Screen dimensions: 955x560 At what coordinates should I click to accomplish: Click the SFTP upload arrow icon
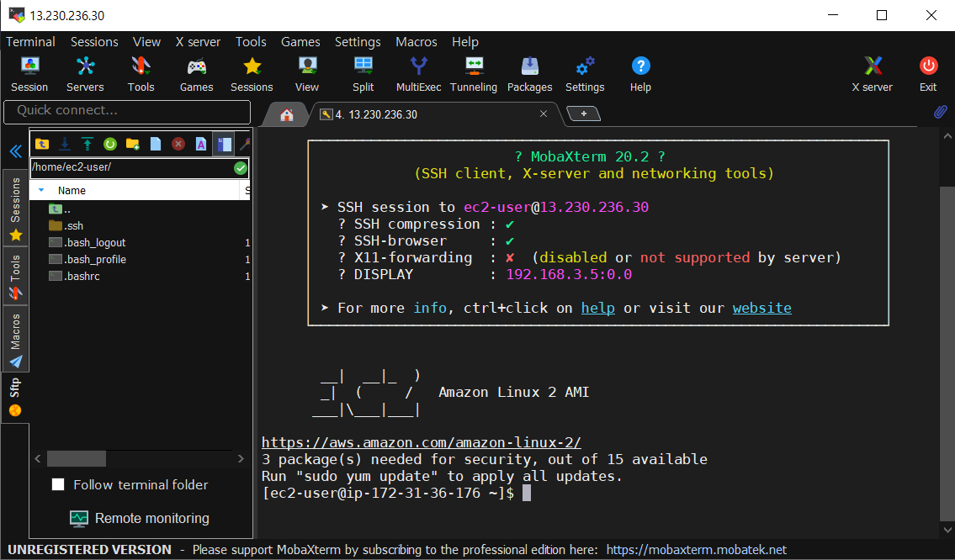(x=88, y=144)
